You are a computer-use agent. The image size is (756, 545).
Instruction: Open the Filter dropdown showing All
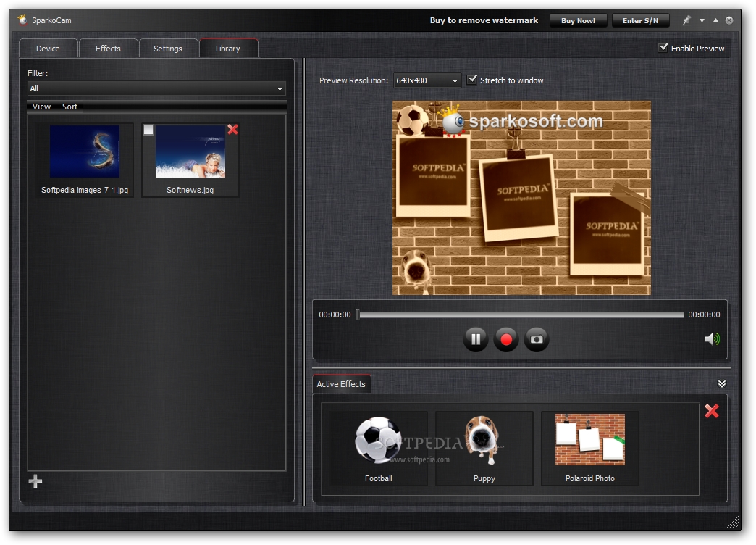[x=156, y=88]
